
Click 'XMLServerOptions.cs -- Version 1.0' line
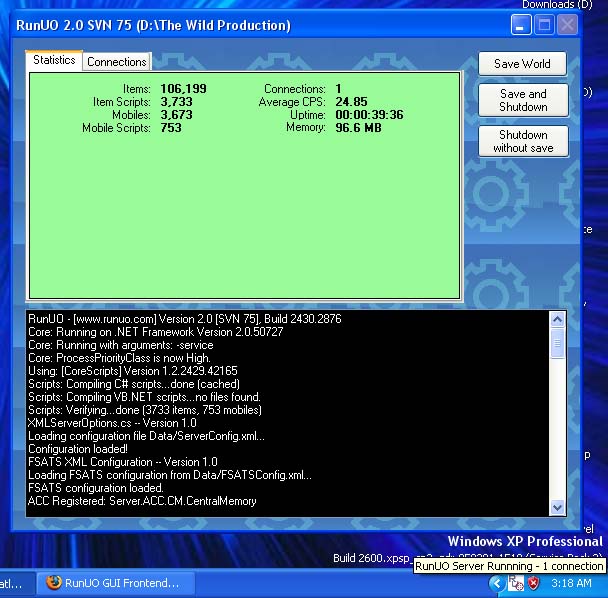(112, 423)
